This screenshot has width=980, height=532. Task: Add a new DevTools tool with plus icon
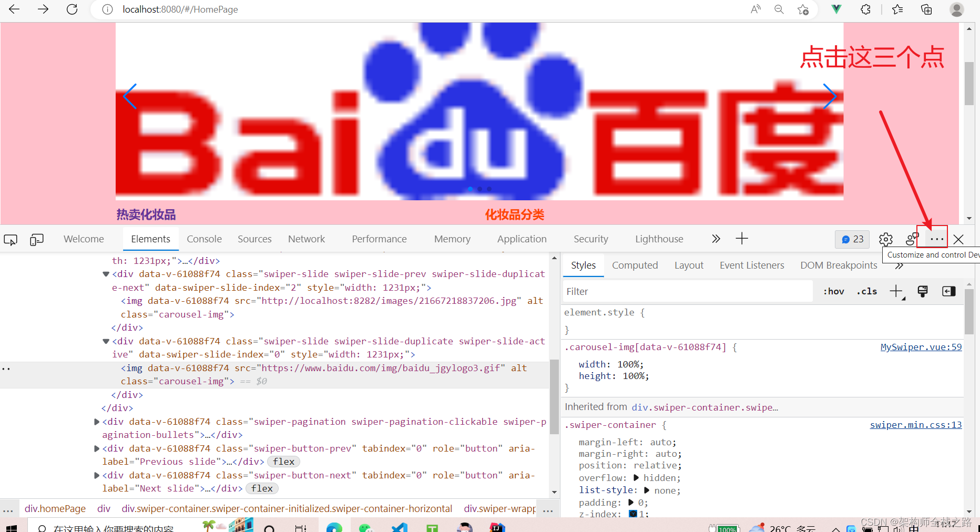coord(742,239)
